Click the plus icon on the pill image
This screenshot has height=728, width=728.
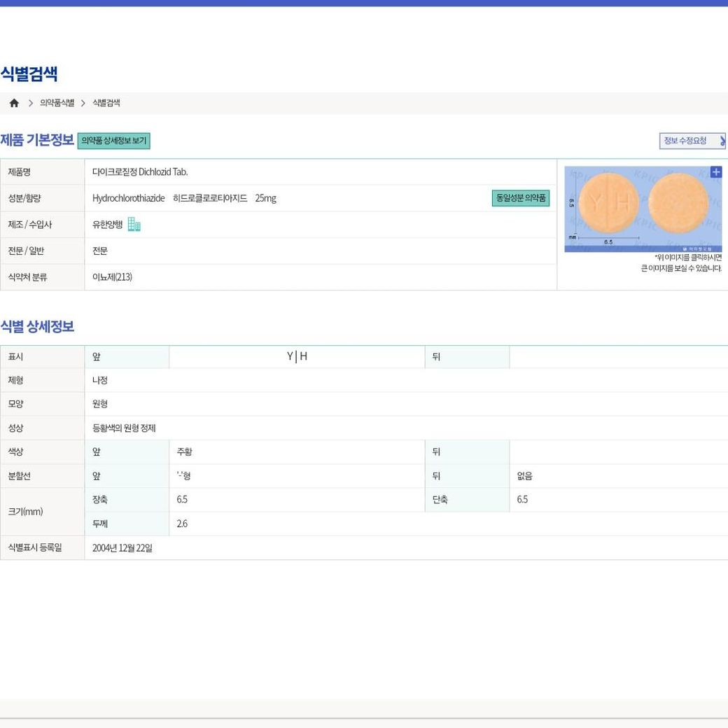pos(715,172)
